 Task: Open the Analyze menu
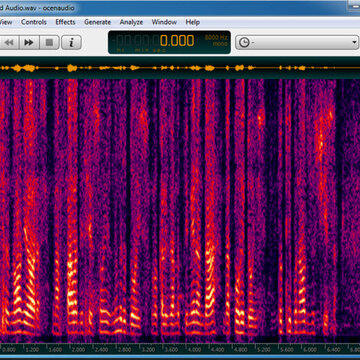(131, 22)
